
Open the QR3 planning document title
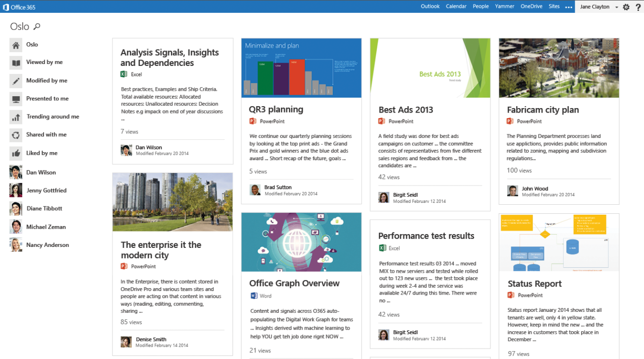pyautogui.click(x=276, y=109)
